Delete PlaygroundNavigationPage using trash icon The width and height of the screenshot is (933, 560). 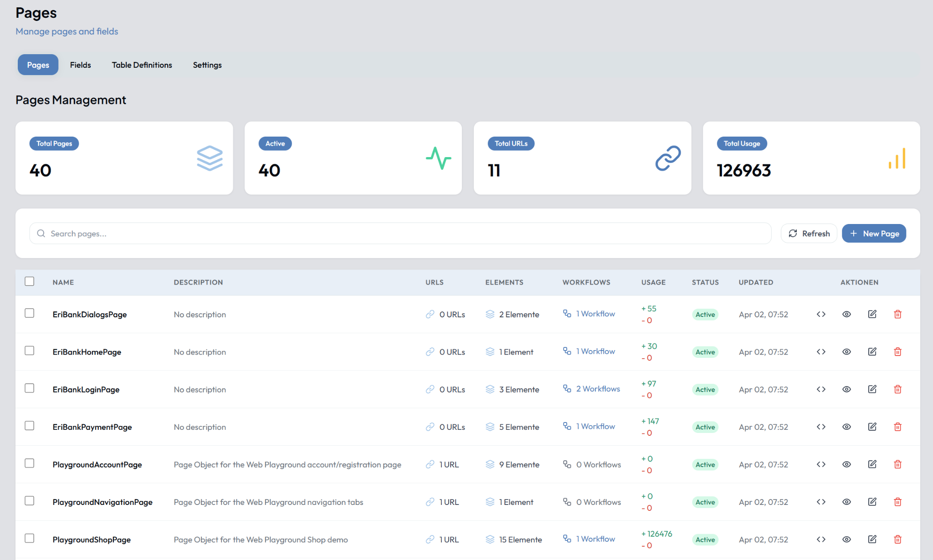(897, 502)
